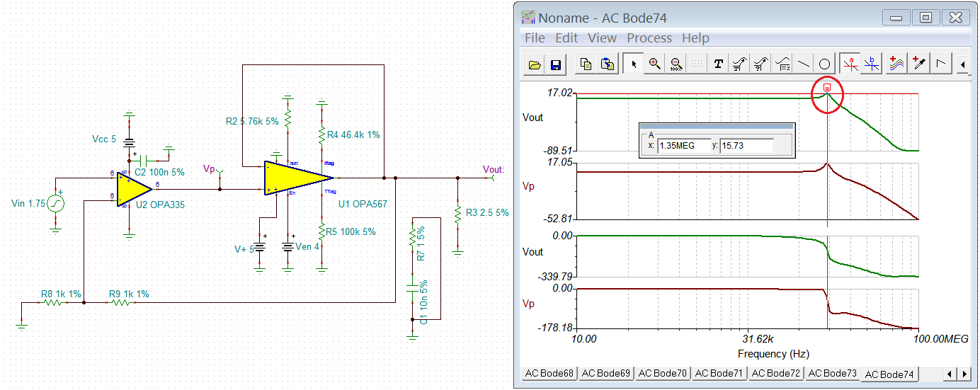Image resolution: width=980 pixels, height=390 pixels.
Task: Click the auto label curve icon
Action: (740, 64)
